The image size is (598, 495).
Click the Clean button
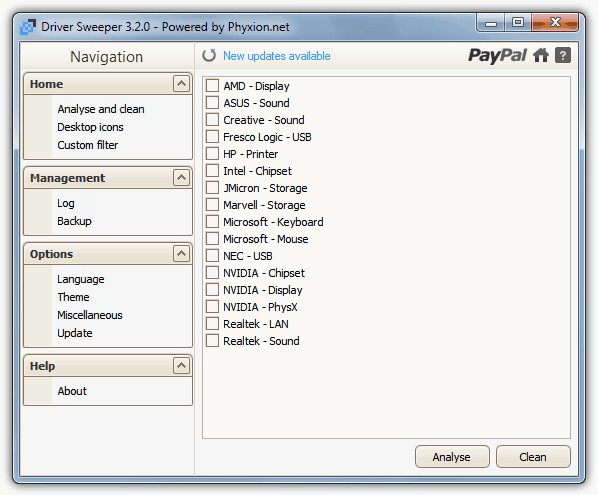(533, 456)
